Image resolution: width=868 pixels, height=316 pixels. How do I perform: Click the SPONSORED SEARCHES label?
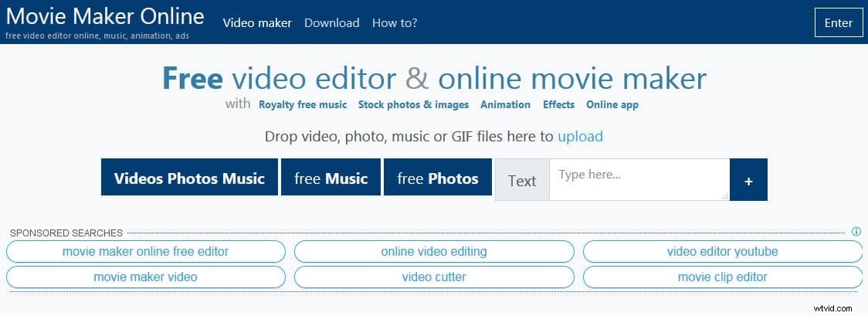[x=66, y=233]
